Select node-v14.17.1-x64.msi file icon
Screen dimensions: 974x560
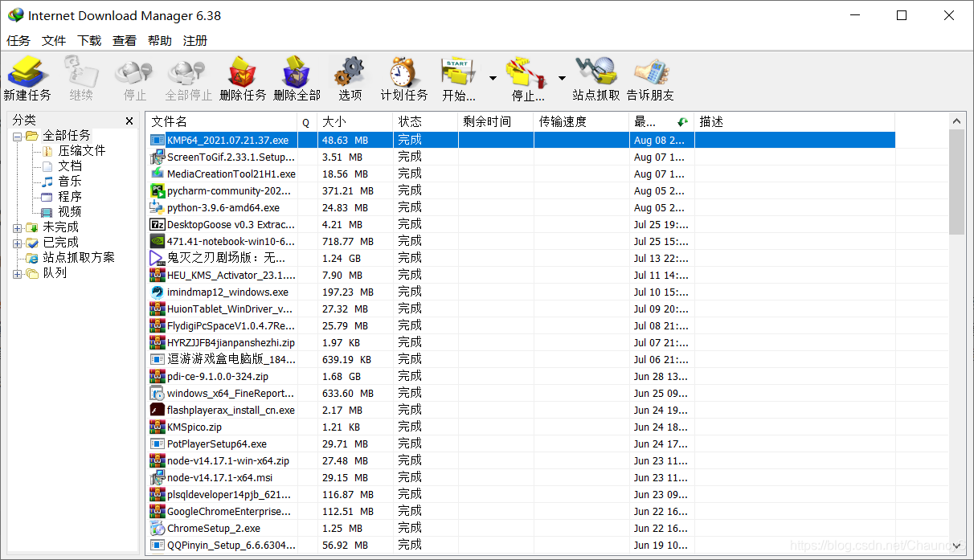[157, 477]
